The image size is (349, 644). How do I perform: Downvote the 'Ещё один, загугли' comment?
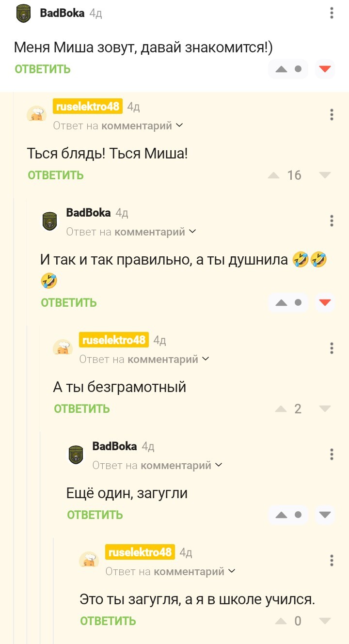[325, 515]
